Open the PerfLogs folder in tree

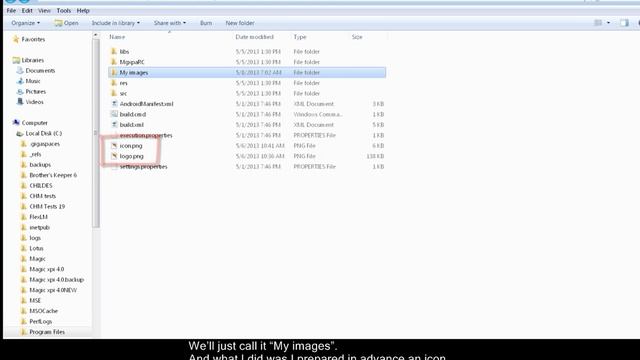(40, 322)
